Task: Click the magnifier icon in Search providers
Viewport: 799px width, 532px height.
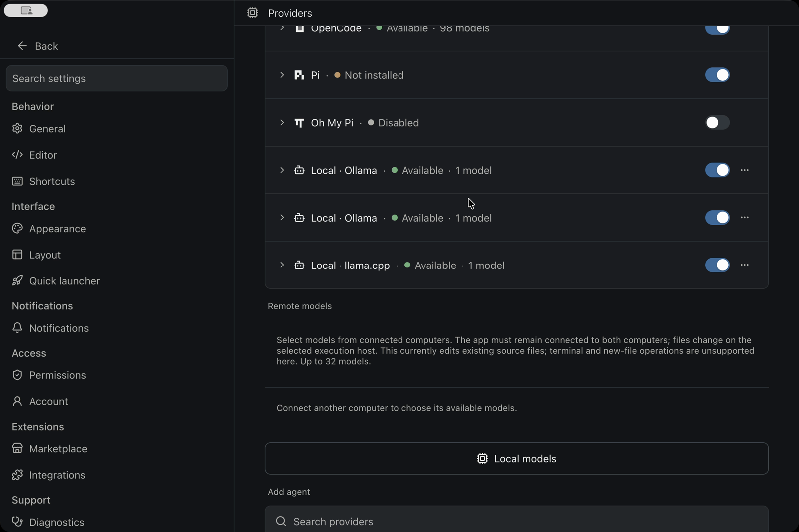Action: point(281,521)
